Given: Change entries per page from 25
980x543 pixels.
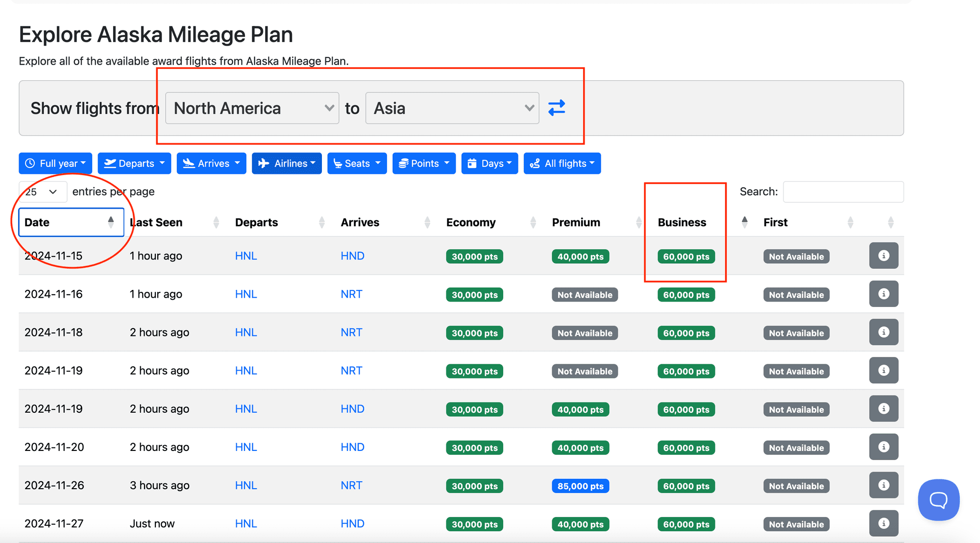Looking at the screenshot, I should [43, 191].
